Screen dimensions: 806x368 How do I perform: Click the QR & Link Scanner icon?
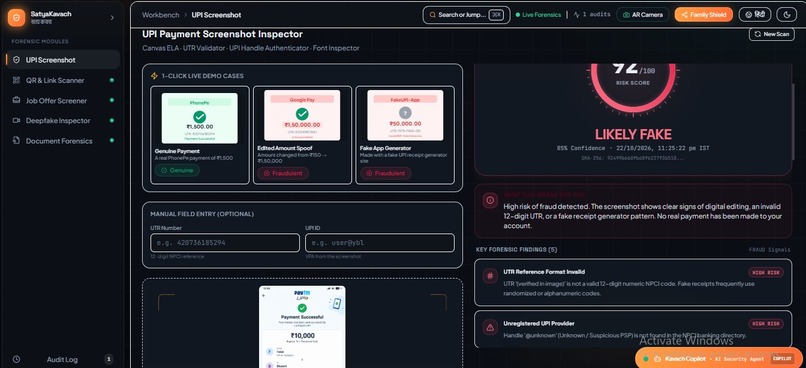(16, 80)
